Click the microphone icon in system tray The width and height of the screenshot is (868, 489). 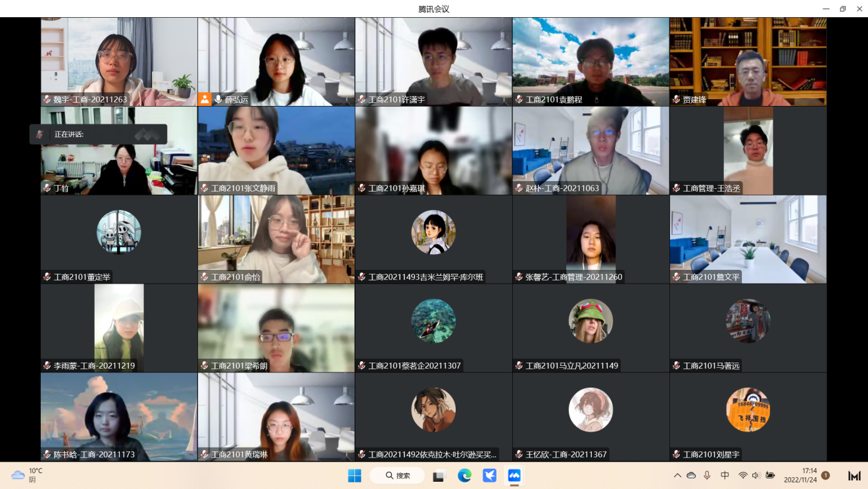click(x=707, y=475)
